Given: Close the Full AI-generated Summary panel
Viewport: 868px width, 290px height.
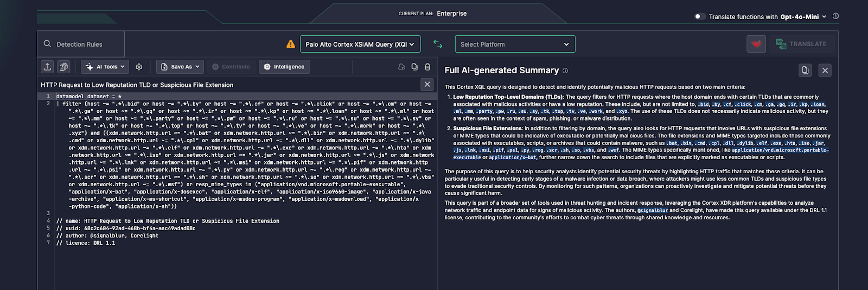Looking at the screenshot, I should (x=825, y=70).
